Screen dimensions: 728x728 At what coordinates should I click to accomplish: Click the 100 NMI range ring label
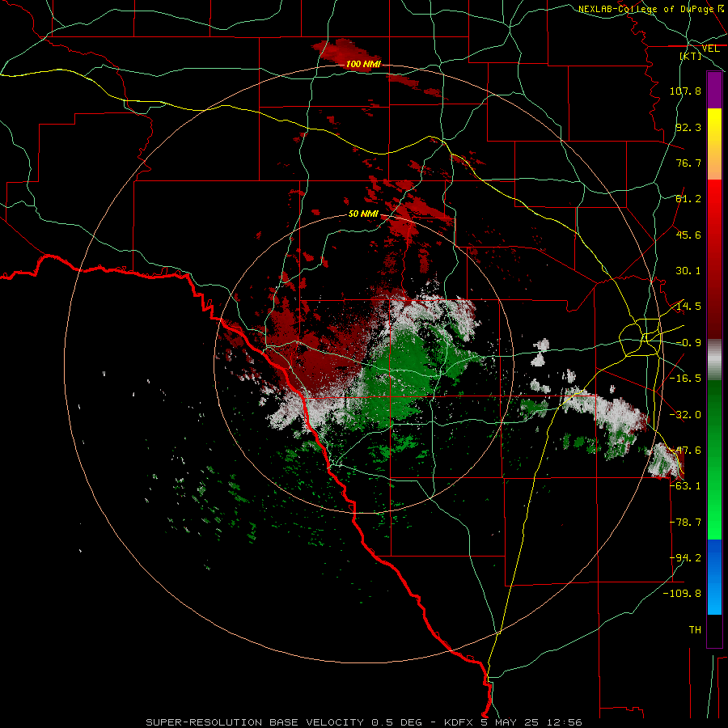click(x=363, y=64)
